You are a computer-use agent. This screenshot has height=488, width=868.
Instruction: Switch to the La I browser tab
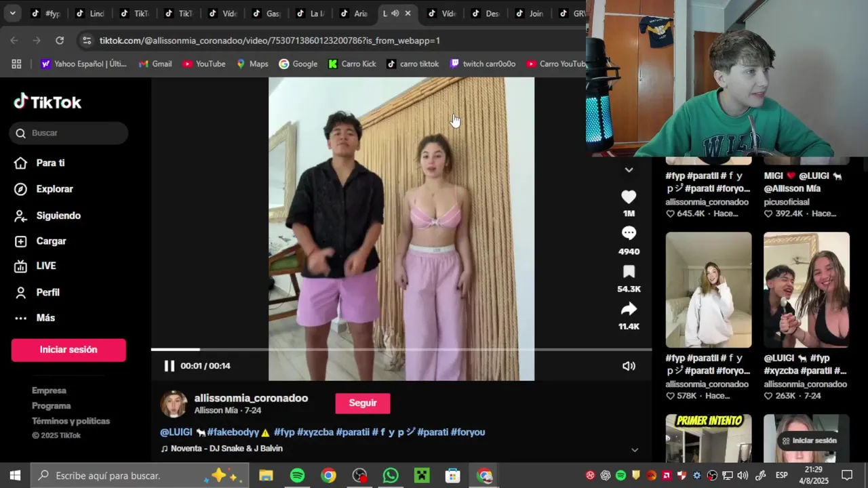point(309,14)
